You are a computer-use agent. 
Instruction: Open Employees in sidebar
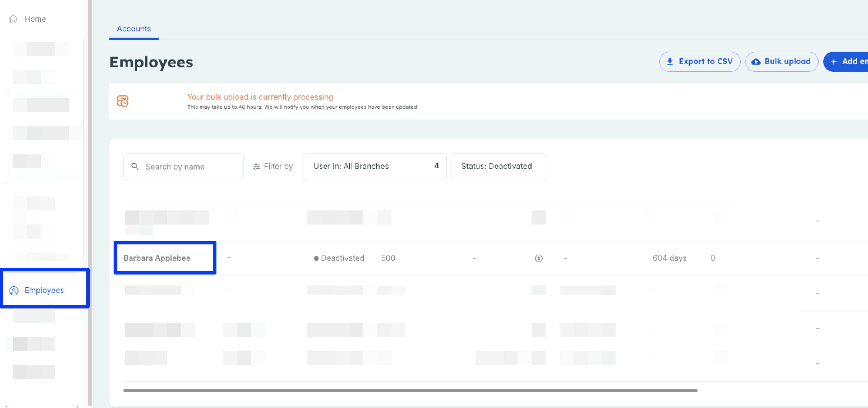pos(44,290)
